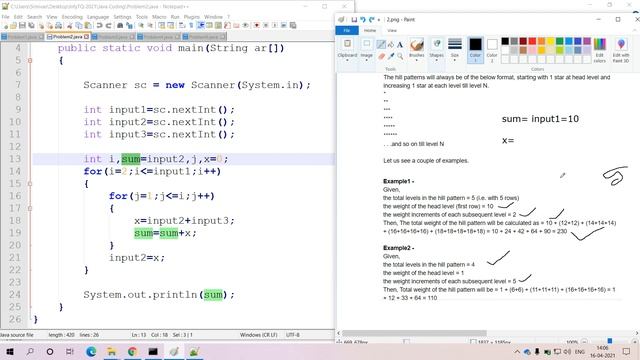This screenshot has height=360, width=640.
Task: Click Paint horizontal scrollbar thumb
Action: (414, 333)
